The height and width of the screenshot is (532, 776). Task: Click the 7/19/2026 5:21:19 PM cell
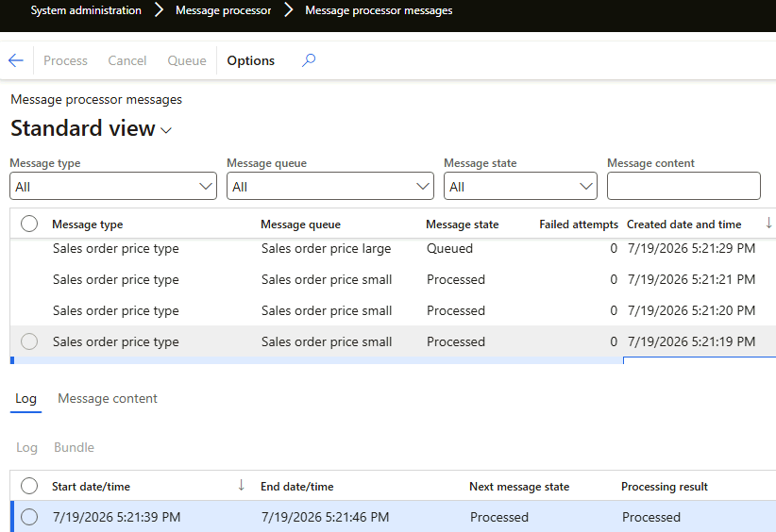691,341
